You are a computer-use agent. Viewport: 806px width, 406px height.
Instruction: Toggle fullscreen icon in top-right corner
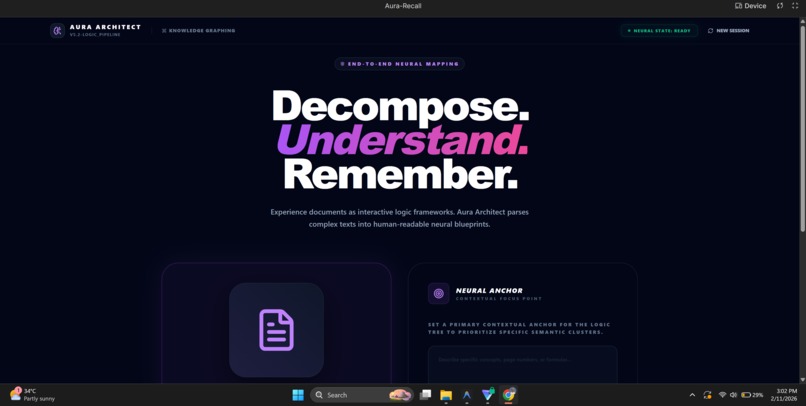click(x=795, y=6)
